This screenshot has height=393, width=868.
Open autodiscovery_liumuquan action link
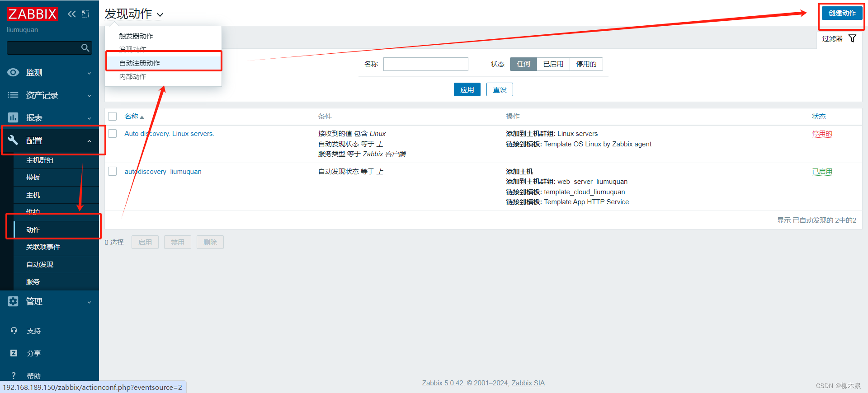163,172
